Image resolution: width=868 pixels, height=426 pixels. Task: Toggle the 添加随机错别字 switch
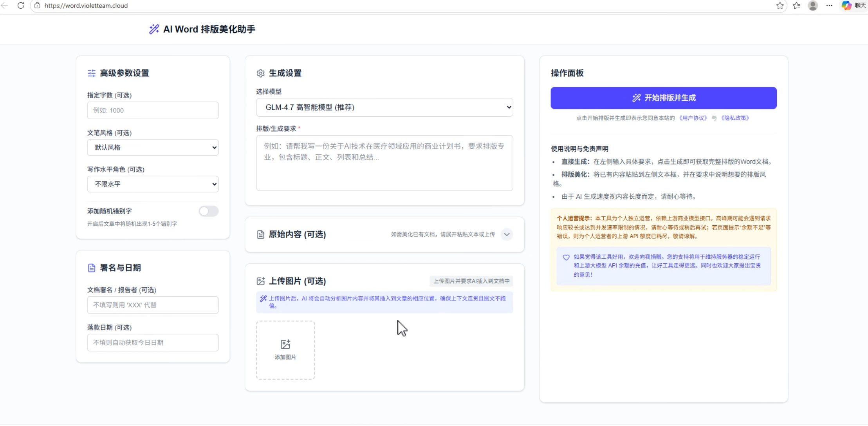208,211
